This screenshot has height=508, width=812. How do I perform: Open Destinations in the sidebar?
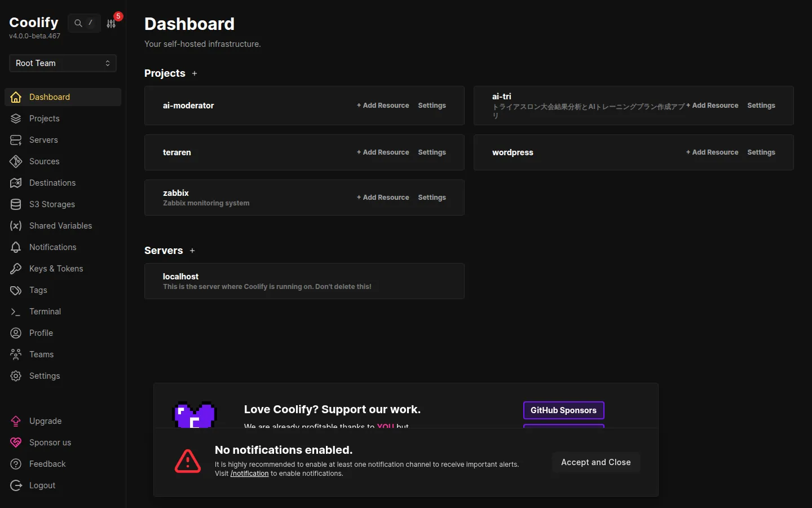pos(52,183)
